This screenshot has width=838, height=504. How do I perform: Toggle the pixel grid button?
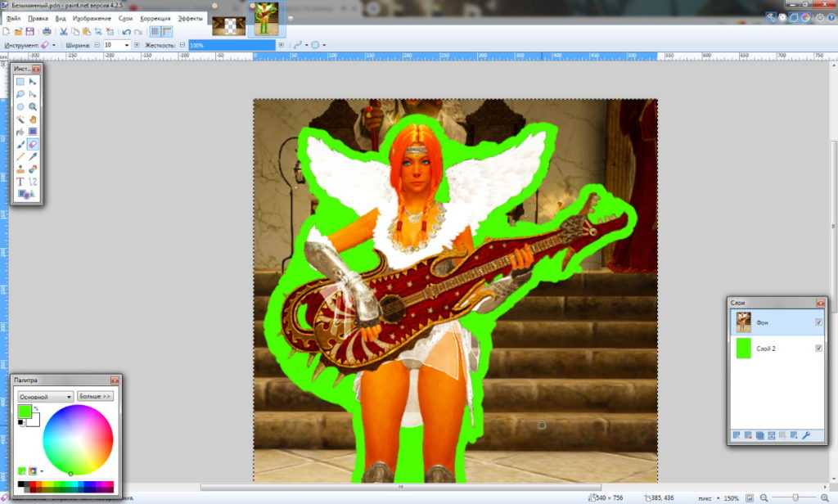click(x=155, y=31)
